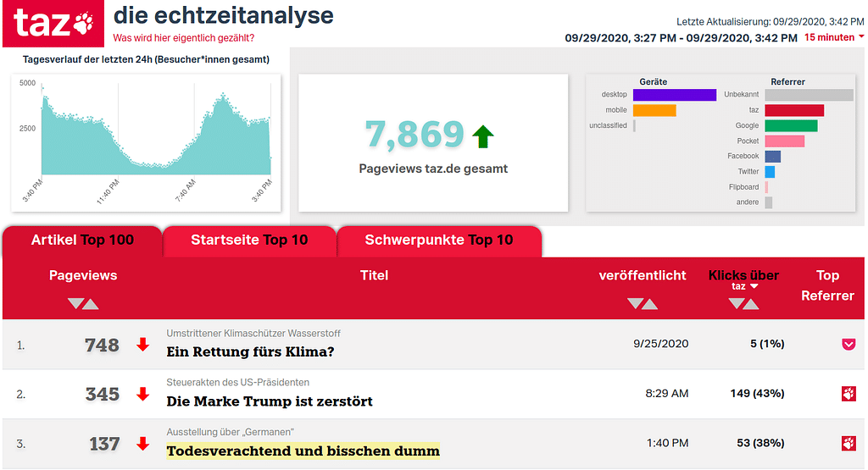Click red down arrow beside 345 pageviews
The image size is (868, 470).
[x=142, y=395]
